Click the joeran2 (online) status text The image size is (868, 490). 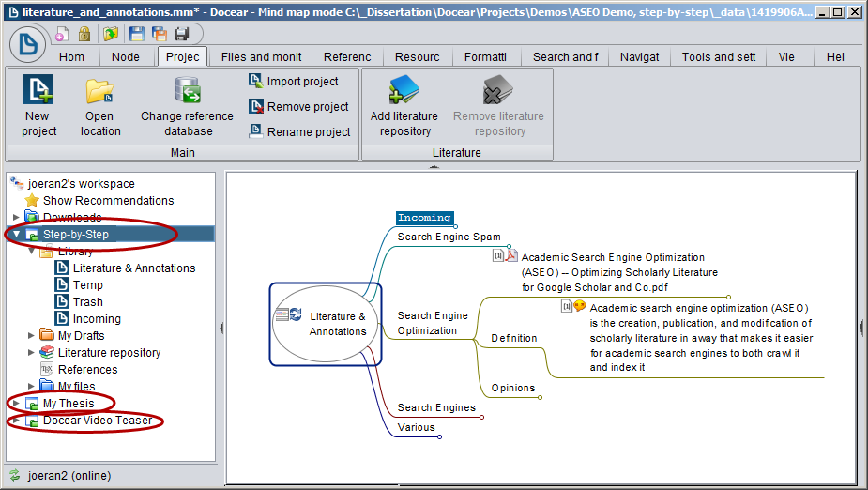(x=69, y=475)
